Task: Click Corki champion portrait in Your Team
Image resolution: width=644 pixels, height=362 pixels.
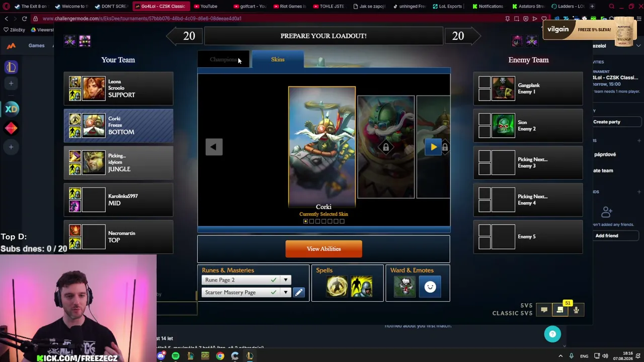Action: click(x=94, y=126)
